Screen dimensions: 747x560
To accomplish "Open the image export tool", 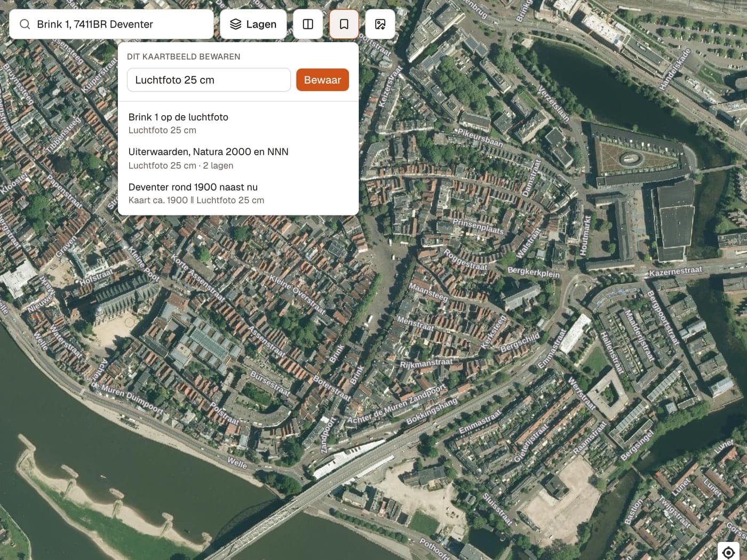I will 380,24.
